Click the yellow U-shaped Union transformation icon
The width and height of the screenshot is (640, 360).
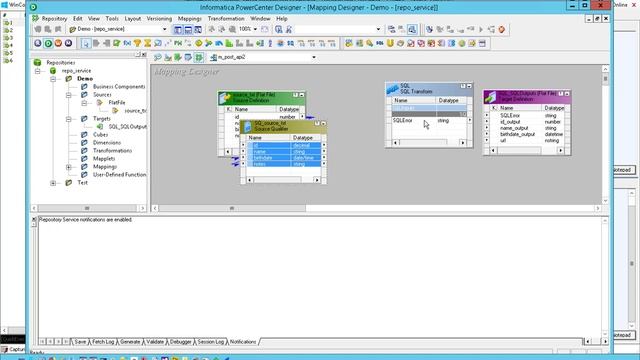pos(390,43)
